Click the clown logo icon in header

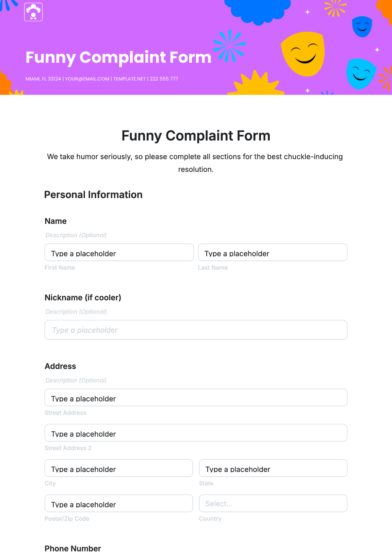tap(33, 12)
